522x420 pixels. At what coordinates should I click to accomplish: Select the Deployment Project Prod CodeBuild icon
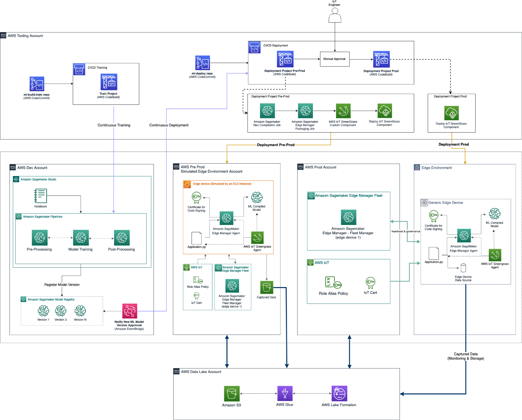(x=381, y=60)
